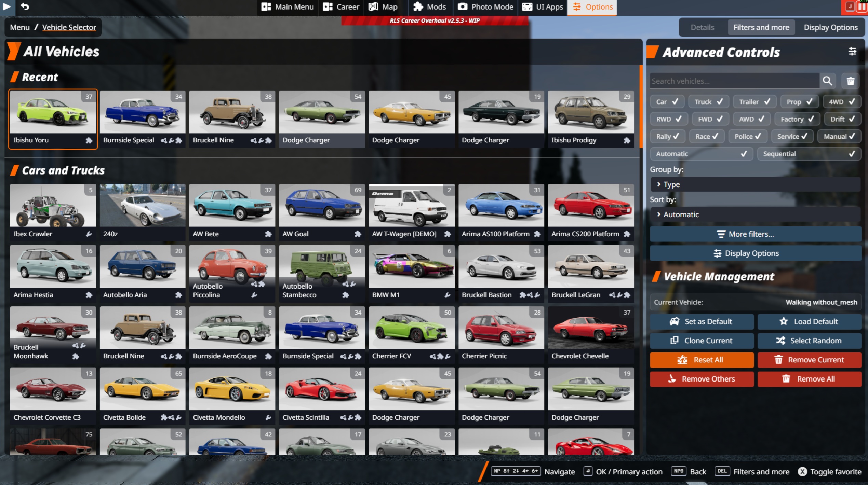Open the Advanced Controls sliders icon

click(852, 52)
